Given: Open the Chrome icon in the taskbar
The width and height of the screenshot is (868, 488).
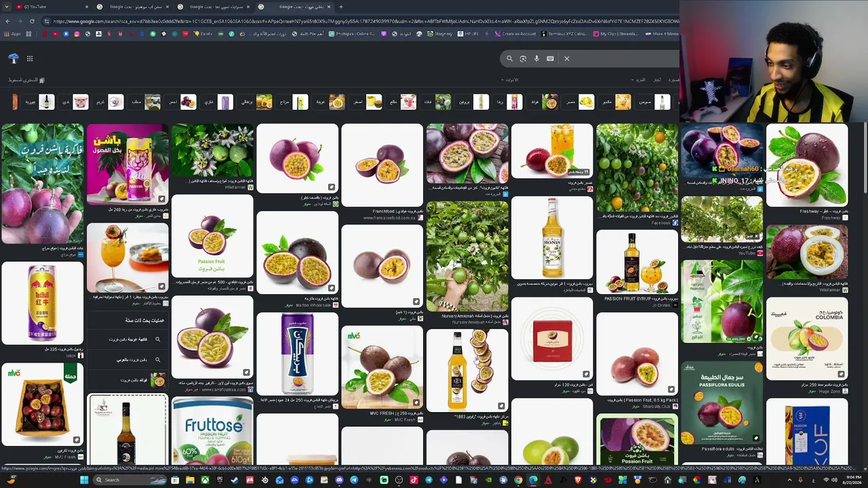Looking at the screenshot, I should (518, 480).
